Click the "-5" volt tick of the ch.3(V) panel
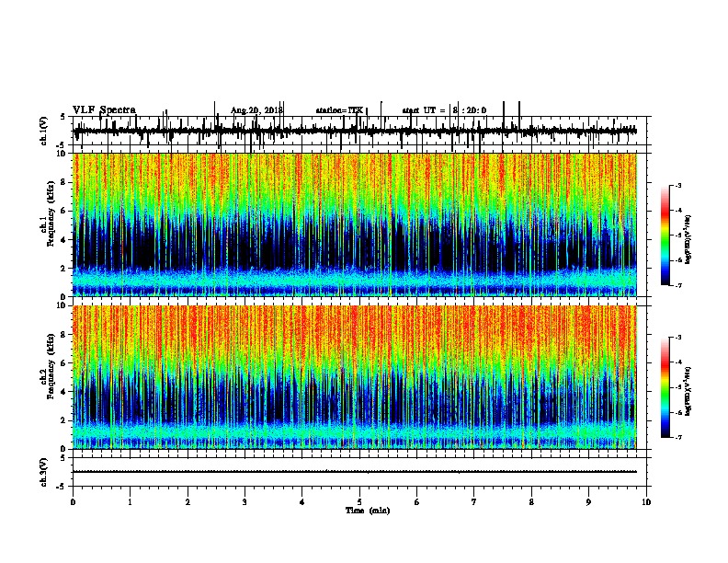This screenshot has width=728, height=563. point(62,487)
